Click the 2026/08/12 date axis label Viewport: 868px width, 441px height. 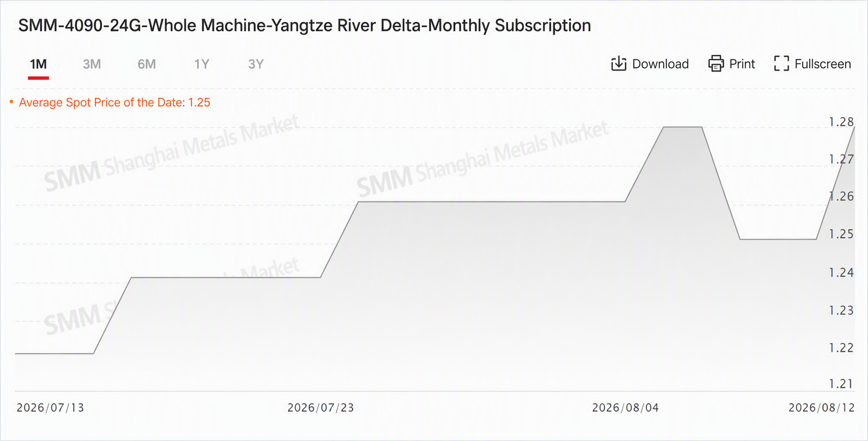pos(821,408)
